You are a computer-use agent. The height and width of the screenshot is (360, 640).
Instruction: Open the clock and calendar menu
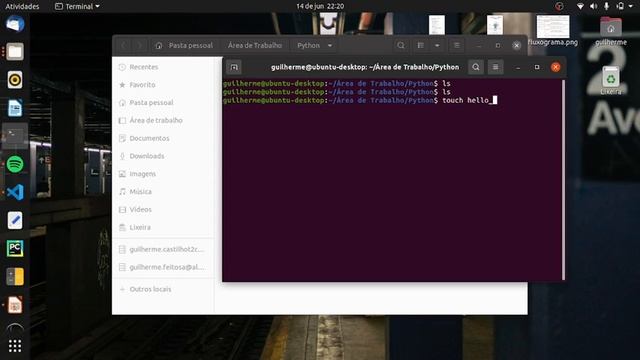point(320,6)
